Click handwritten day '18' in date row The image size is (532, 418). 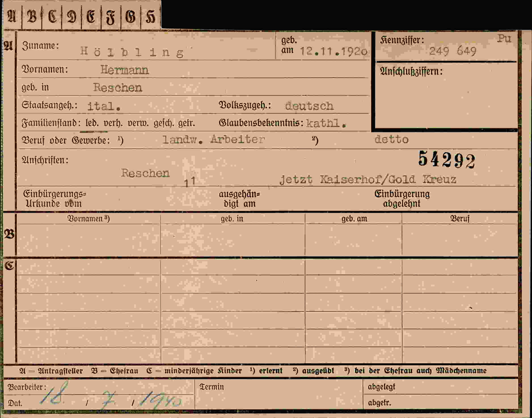coord(54,393)
